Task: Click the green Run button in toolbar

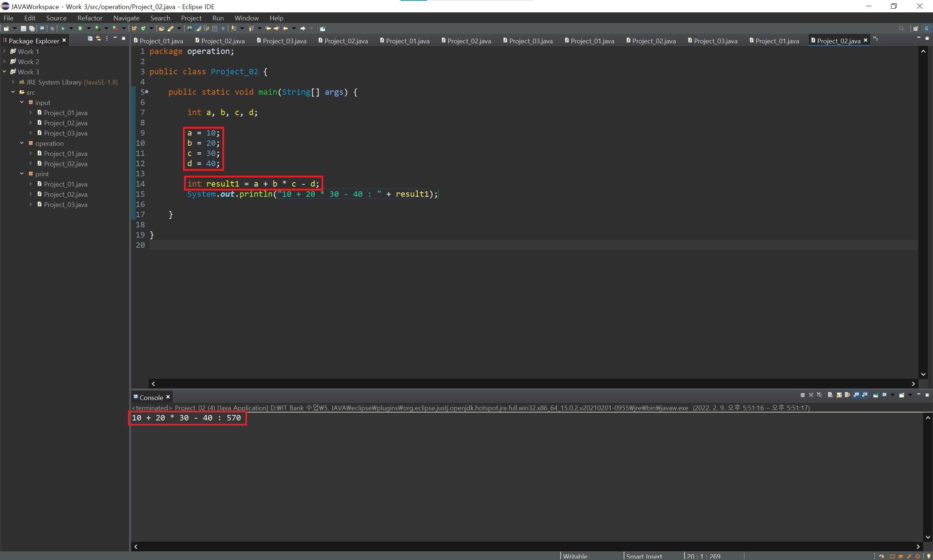Action: click(80, 28)
